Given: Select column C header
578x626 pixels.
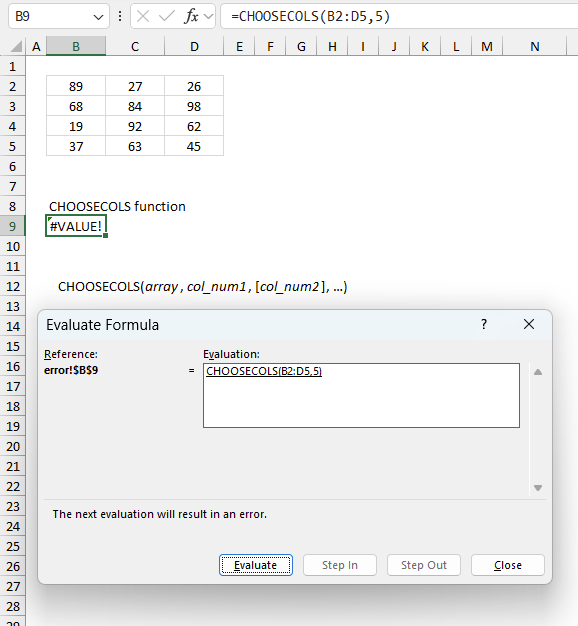Looking at the screenshot, I should coord(135,47).
